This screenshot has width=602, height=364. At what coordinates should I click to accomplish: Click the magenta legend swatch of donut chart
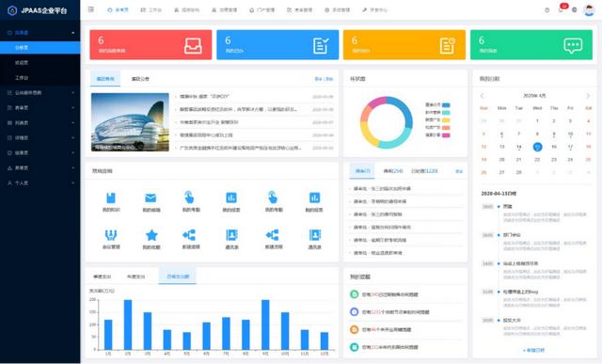(x=446, y=135)
